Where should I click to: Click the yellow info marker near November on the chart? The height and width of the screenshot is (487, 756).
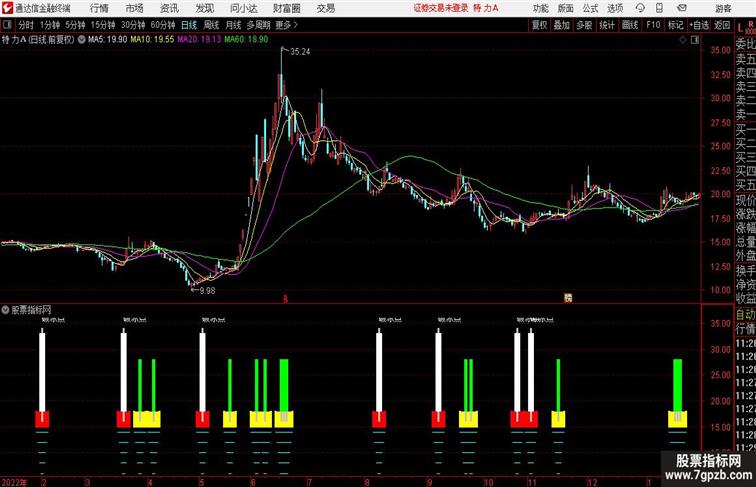(568, 298)
